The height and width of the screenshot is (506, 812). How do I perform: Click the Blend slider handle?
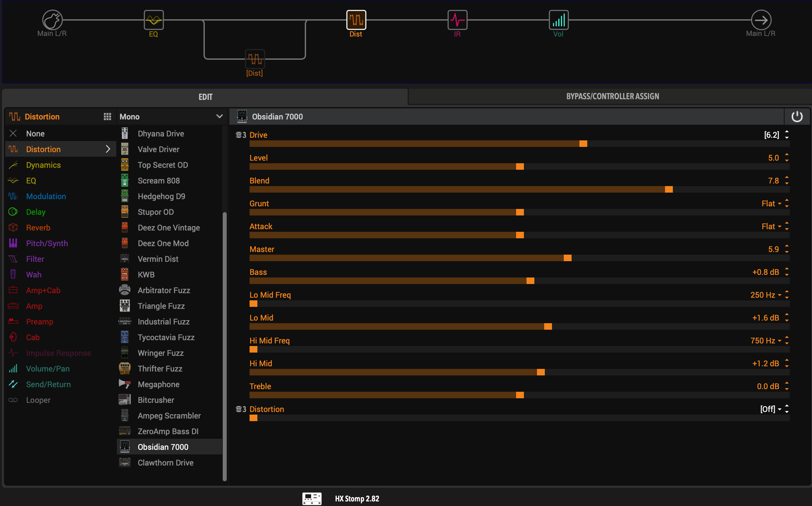coord(669,189)
